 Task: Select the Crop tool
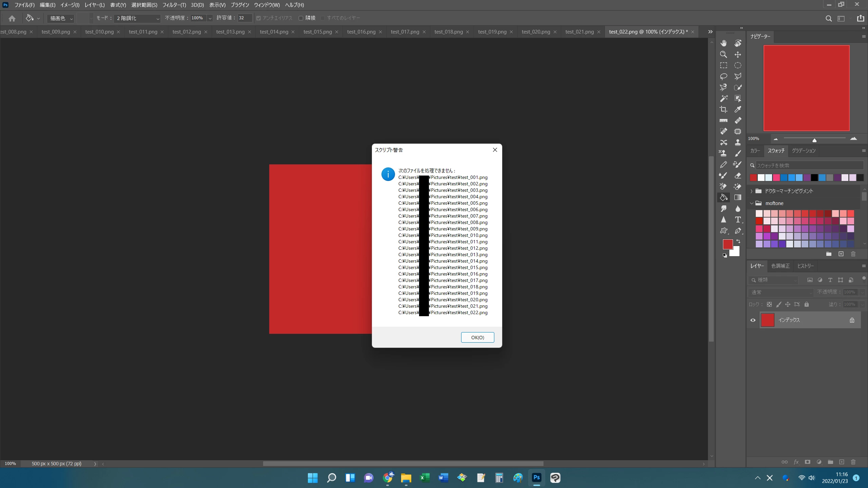(723, 109)
